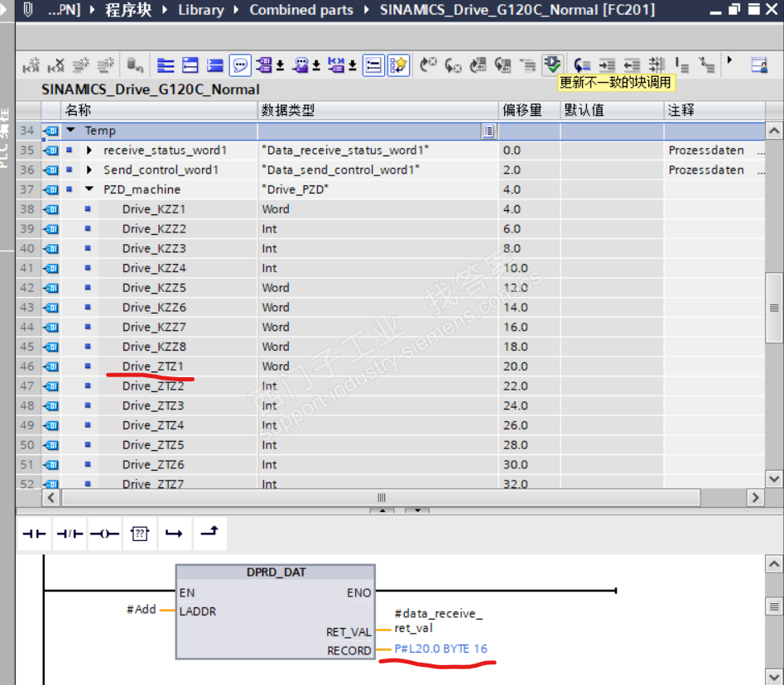Click the blue return-arrow lines icon

582,65
